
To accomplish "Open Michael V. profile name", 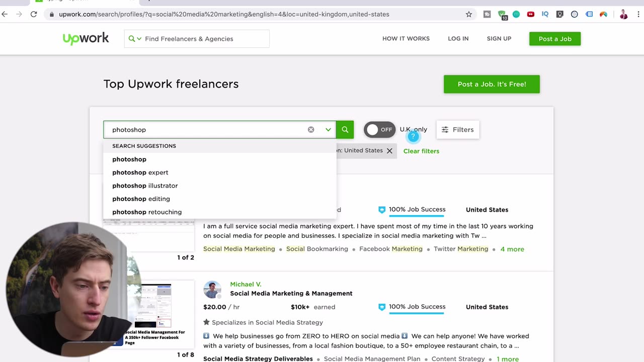I will tap(246, 285).
